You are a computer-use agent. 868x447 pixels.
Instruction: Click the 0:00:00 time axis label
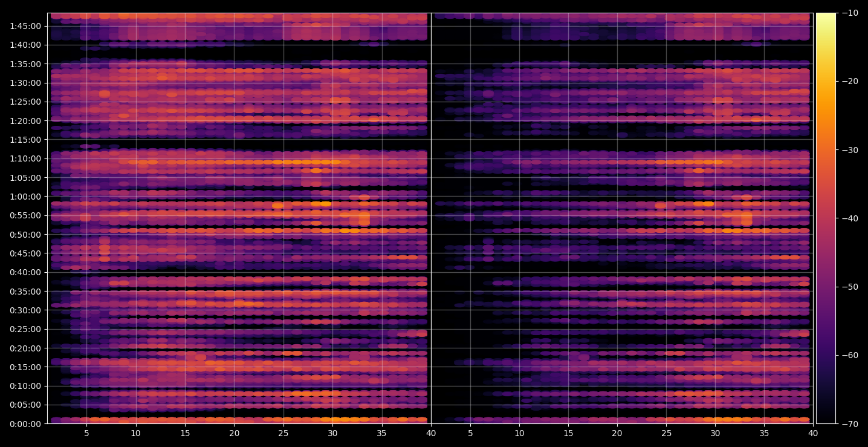coord(25,424)
